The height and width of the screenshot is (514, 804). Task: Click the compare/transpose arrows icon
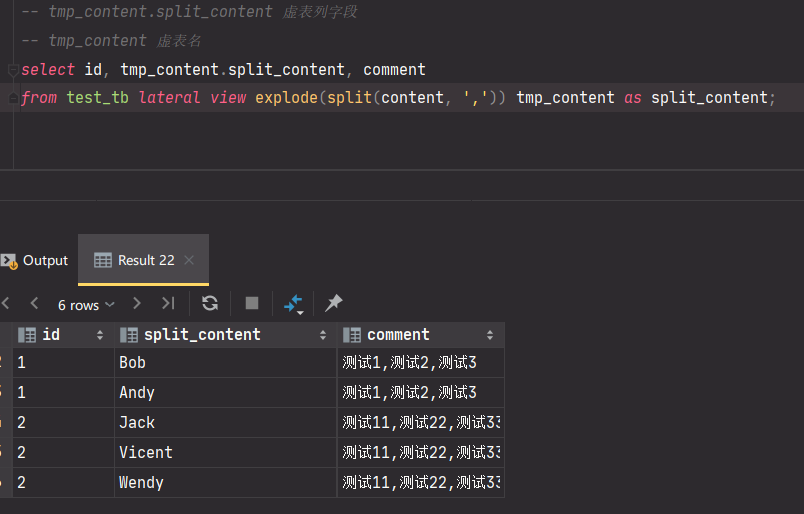click(x=293, y=303)
